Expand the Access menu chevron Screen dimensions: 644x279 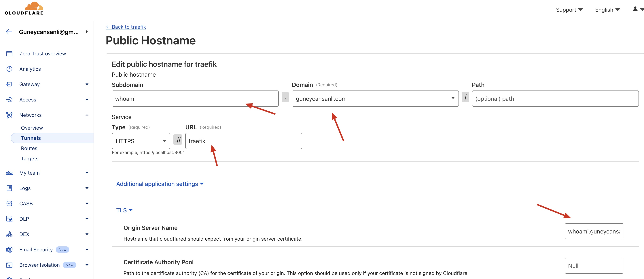pyautogui.click(x=87, y=100)
